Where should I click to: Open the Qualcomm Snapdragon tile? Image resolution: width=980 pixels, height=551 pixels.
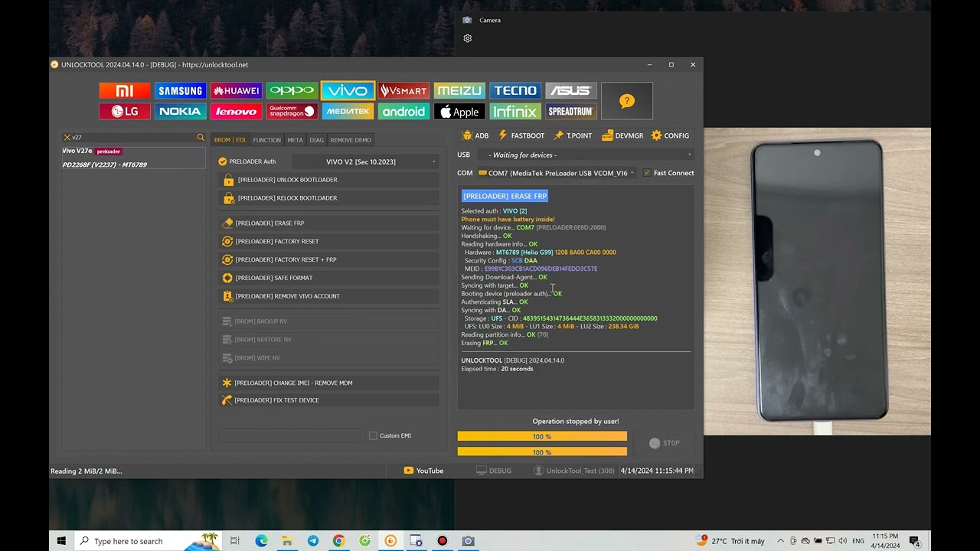click(292, 112)
